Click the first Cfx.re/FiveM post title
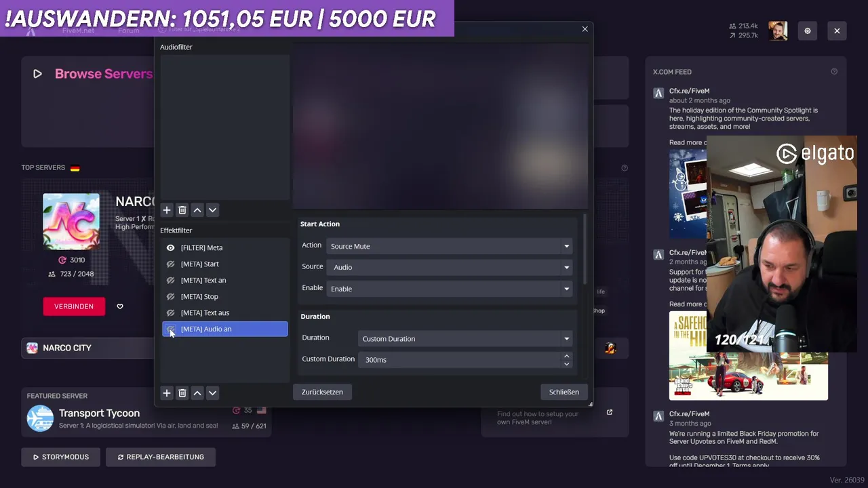868x488 pixels. point(689,91)
